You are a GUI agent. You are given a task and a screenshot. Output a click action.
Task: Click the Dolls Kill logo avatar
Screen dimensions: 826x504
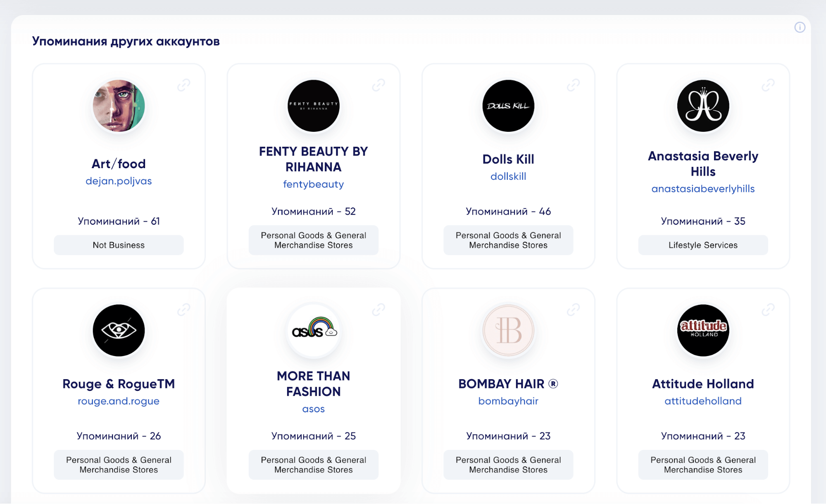508,106
